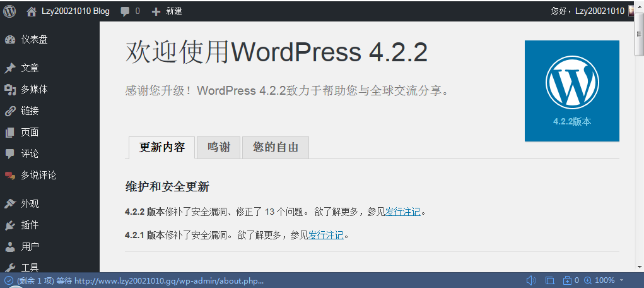Open the 外观 appearance menu
Viewport: 644px width, 288px height.
tap(30, 203)
